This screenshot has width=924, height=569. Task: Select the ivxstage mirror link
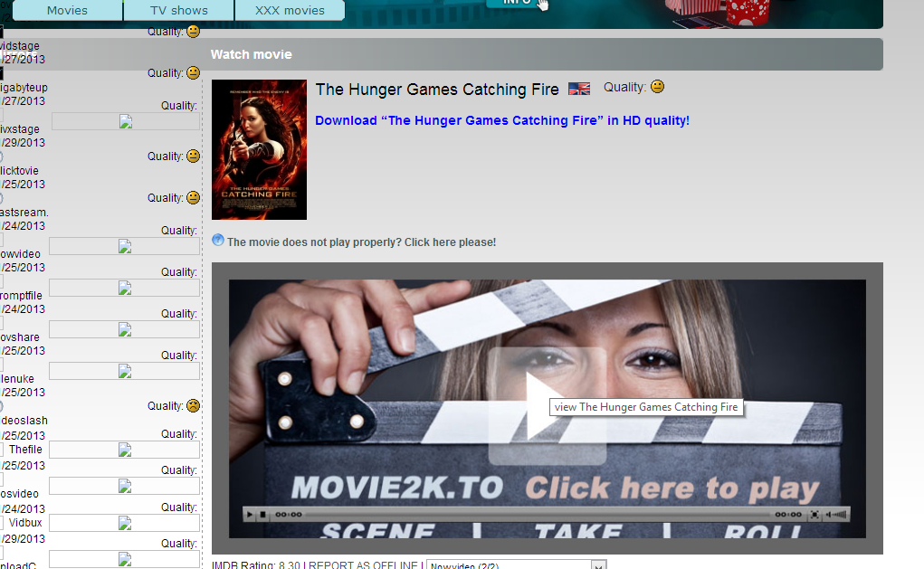[x=20, y=129]
